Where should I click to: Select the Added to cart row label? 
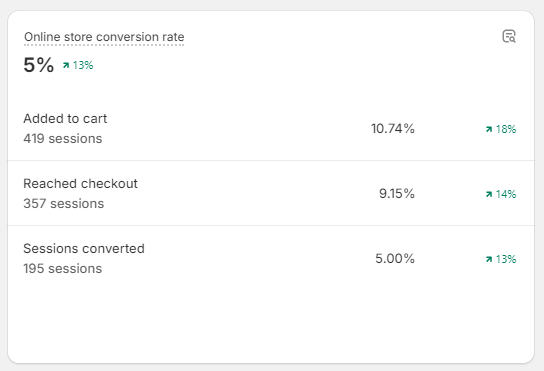(x=65, y=119)
